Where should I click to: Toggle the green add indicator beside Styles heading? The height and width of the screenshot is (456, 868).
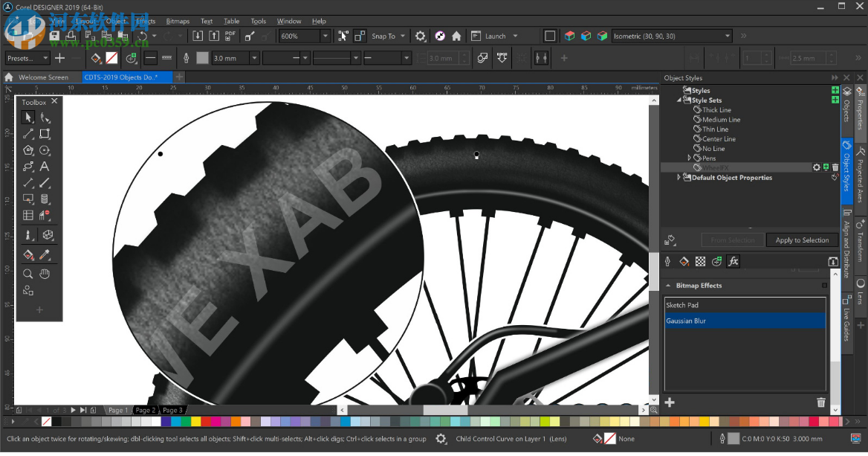tap(837, 89)
